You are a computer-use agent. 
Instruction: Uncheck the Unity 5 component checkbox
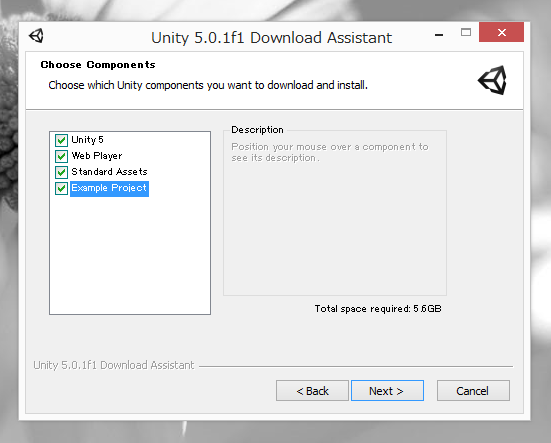[x=61, y=140]
